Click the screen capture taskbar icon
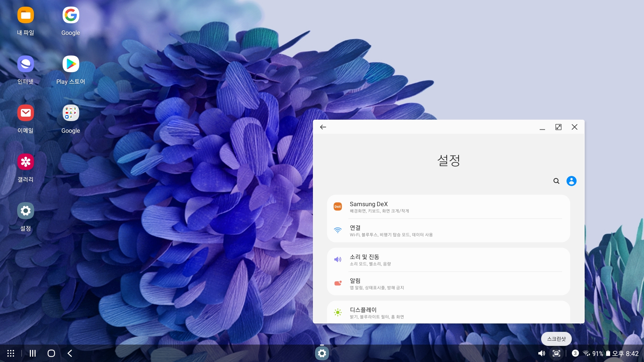The height and width of the screenshot is (362, 644). pos(556,353)
